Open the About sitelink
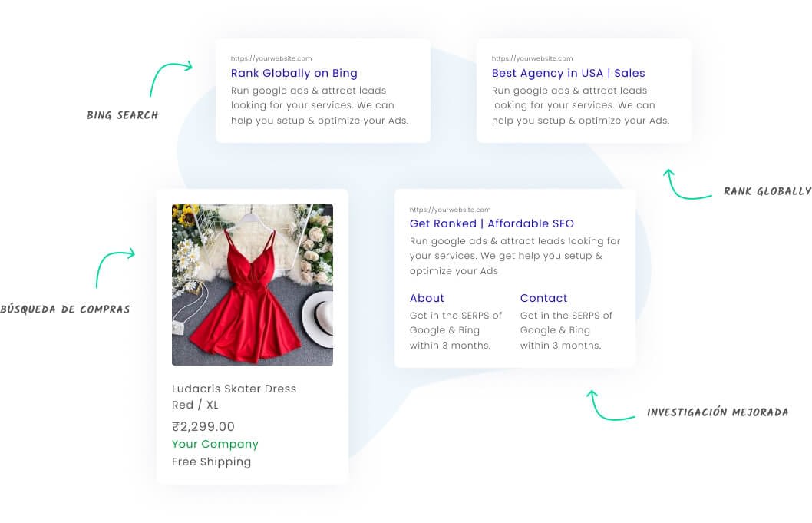This screenshot has width=812, height=523. click(427, 298)
